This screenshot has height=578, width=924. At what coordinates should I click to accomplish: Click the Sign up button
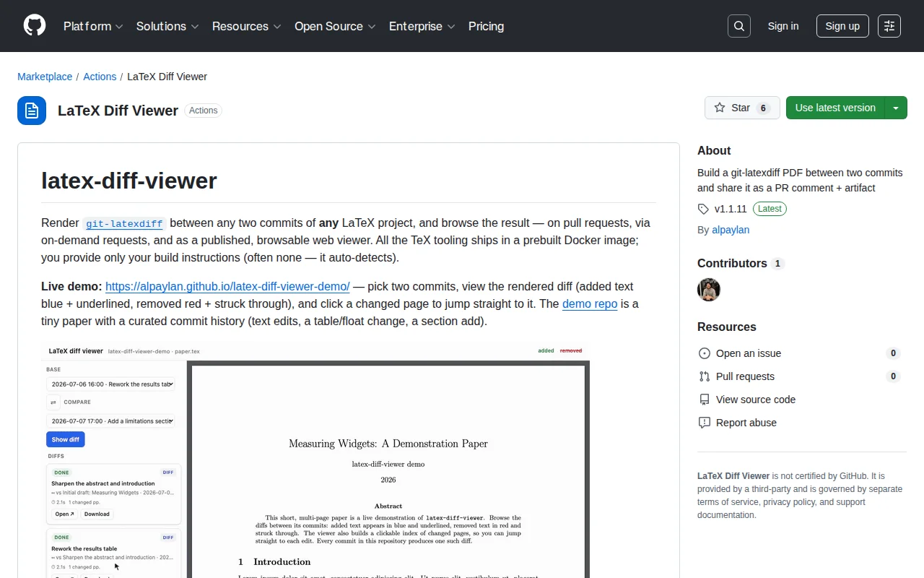[842, 26]
